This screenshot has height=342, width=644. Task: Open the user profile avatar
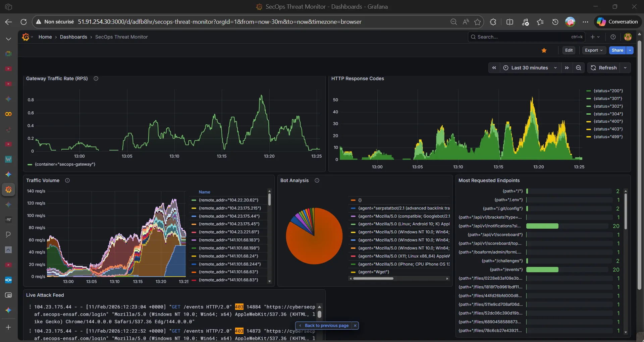tap(628, 37)
